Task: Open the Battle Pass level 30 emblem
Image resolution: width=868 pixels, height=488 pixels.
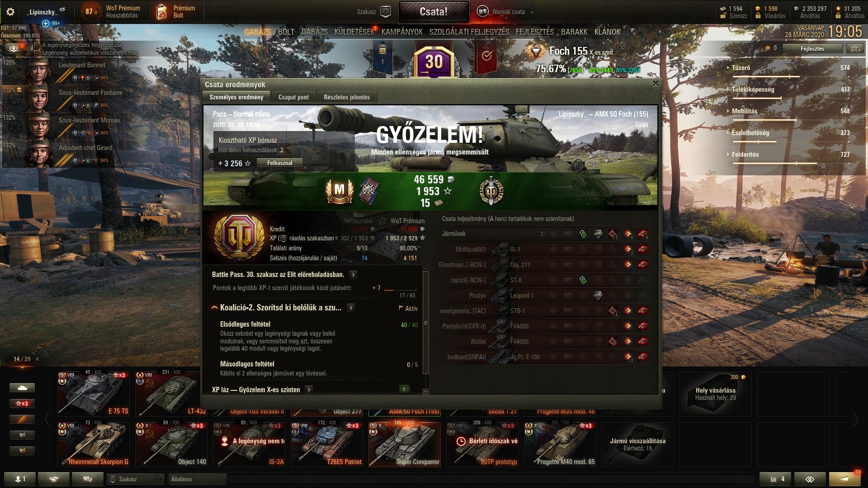Action: [434, 62]
